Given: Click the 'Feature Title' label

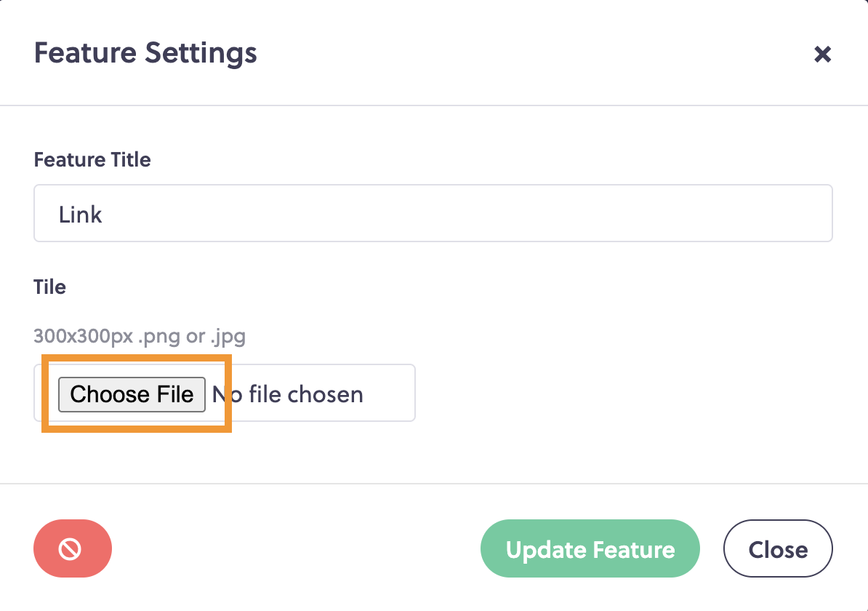Looking at the screenshot, I should coord(92,159).
